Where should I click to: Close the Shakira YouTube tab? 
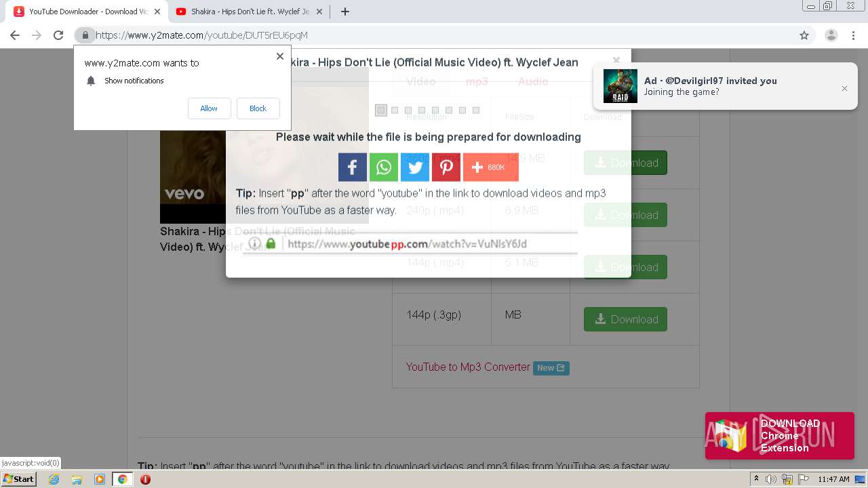pos(319,12)
